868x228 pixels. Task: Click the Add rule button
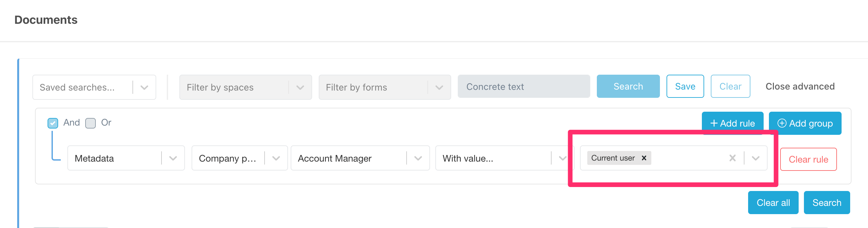pos(732,123)
